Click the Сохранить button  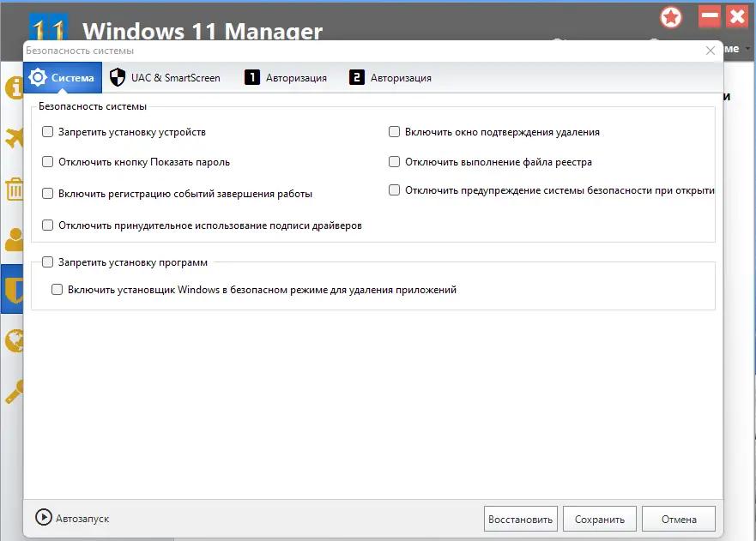[x=599, y=519]
